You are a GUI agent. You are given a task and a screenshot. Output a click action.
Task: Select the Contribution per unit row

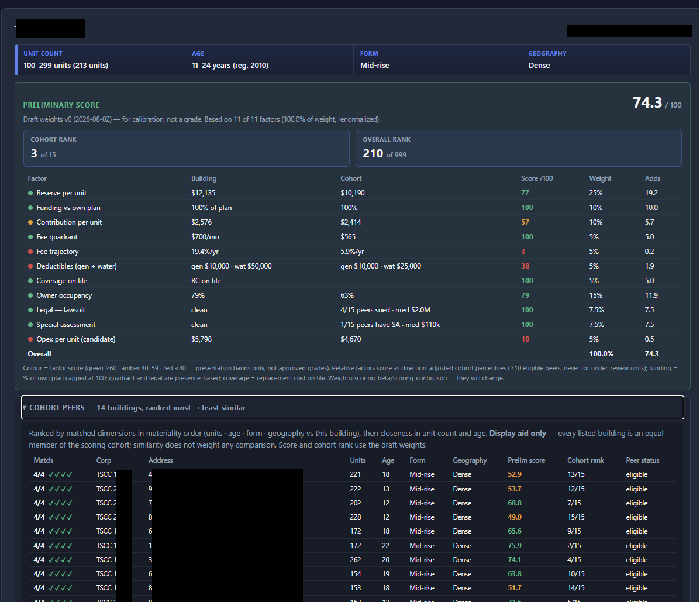click(352, 222)
